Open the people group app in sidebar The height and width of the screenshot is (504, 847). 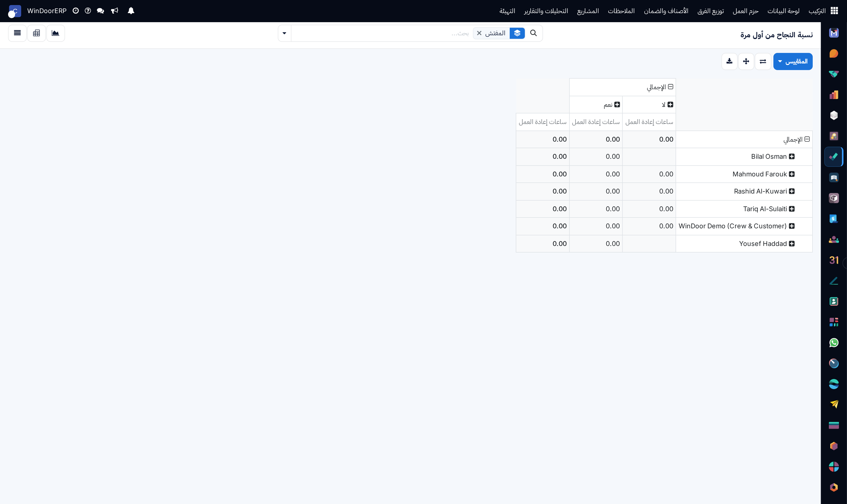834,239
